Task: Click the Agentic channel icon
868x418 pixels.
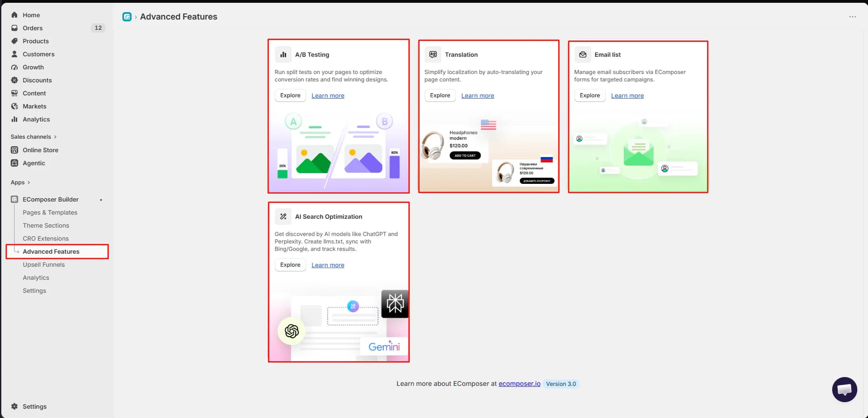Action: coord(14,163)
